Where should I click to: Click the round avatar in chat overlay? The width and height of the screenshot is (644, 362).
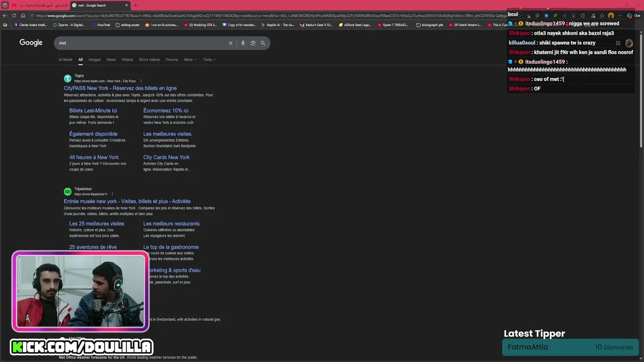tap(629, 43)
